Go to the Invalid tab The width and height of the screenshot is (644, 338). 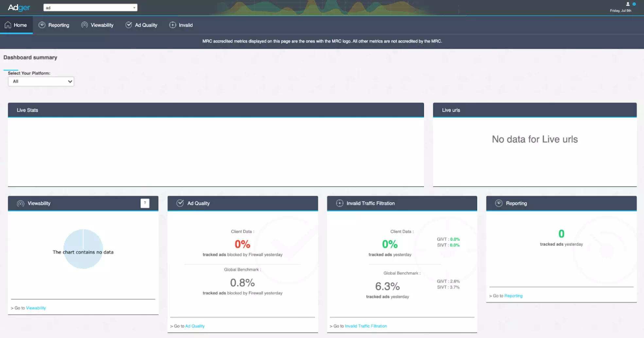[181, 25]
